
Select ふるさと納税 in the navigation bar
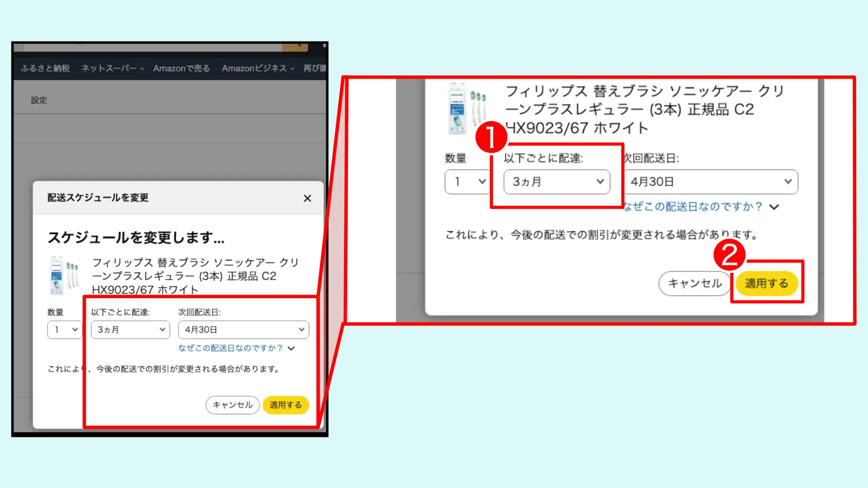click(x=44, y=68)
